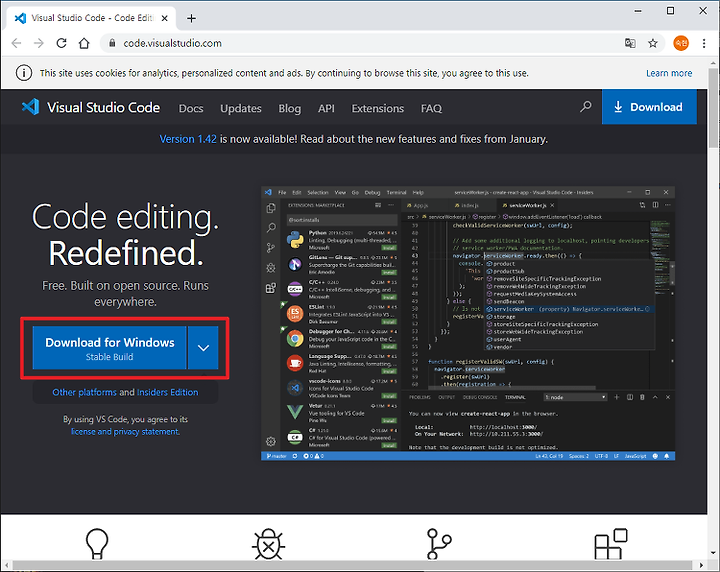Open the API nav item

[326, 108]
